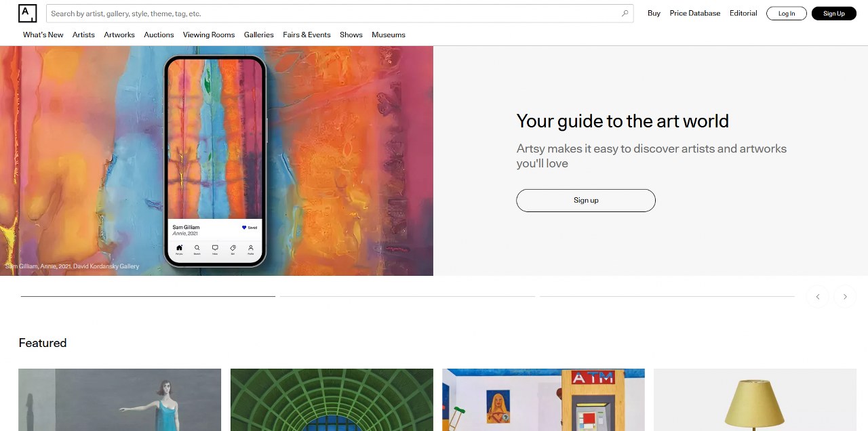Go to Galleries

tap(259, 35)
